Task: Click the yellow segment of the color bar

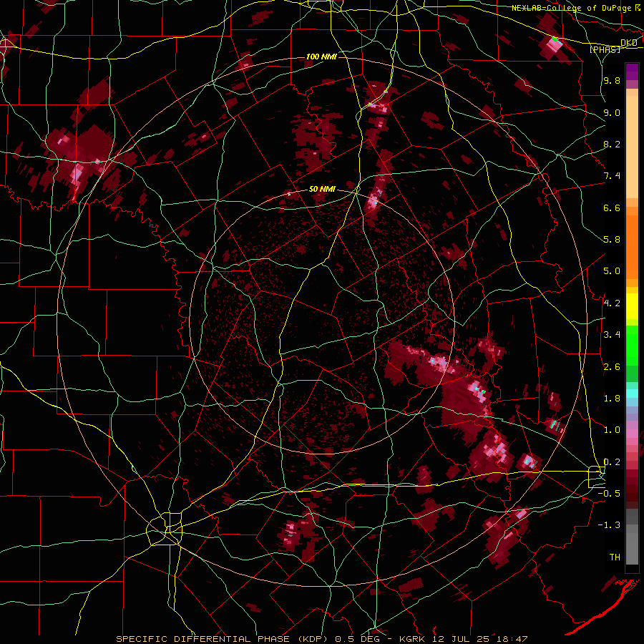Action: 632,306
